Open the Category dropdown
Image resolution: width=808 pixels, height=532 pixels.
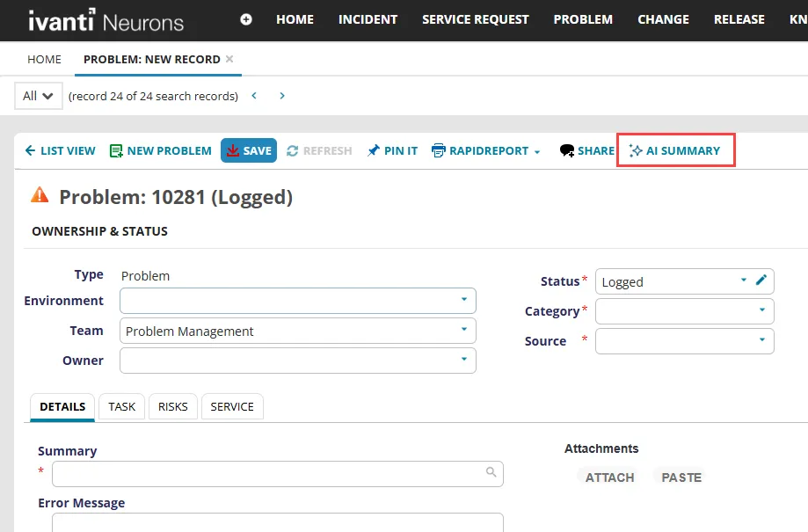click(761, 310)
